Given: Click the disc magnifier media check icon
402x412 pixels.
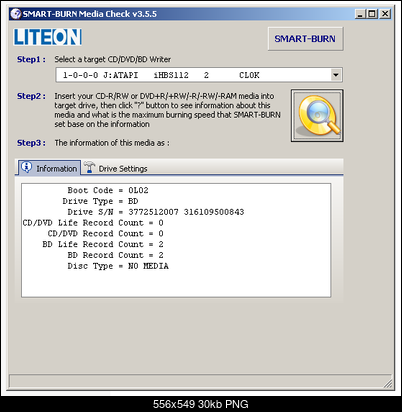Looking at the screenshot, I should 317,115.
